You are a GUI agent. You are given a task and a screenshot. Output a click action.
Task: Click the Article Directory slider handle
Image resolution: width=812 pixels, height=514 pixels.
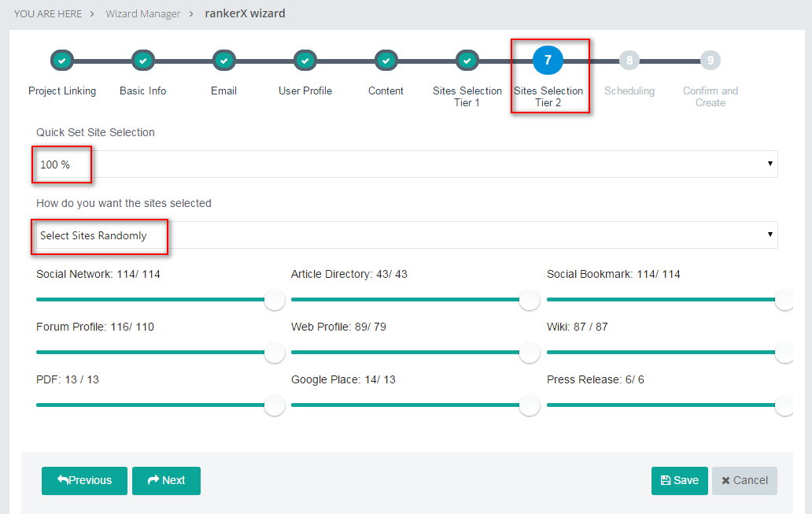point(530,299)
